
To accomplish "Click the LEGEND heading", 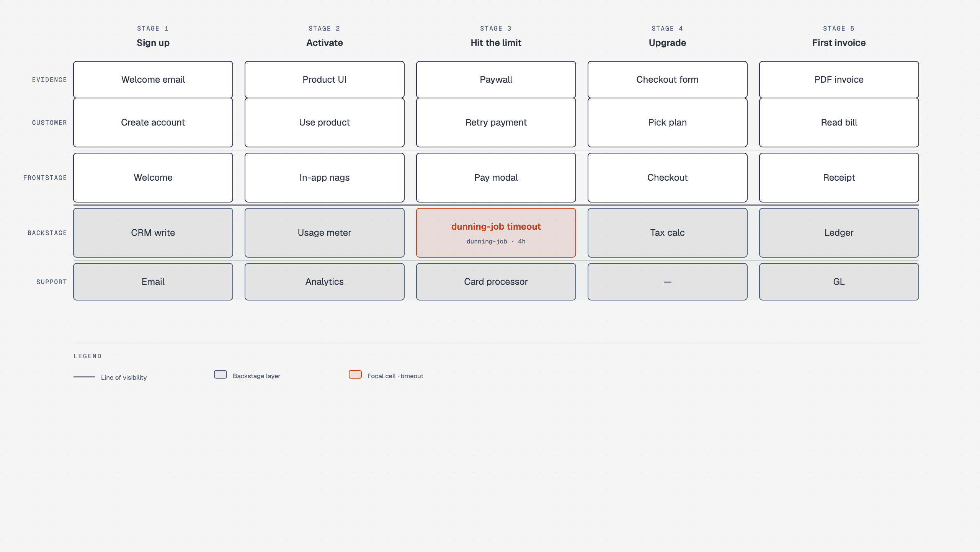I will point(88,356).
